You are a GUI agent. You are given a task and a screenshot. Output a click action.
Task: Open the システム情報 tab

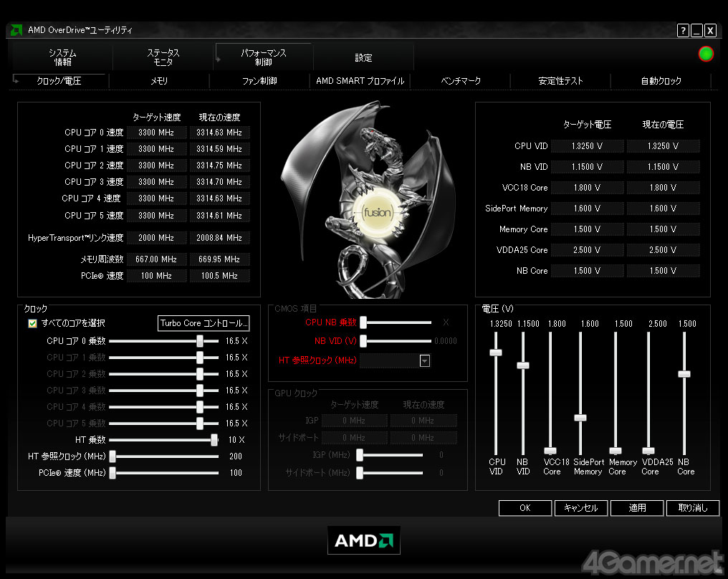point(62,57)
